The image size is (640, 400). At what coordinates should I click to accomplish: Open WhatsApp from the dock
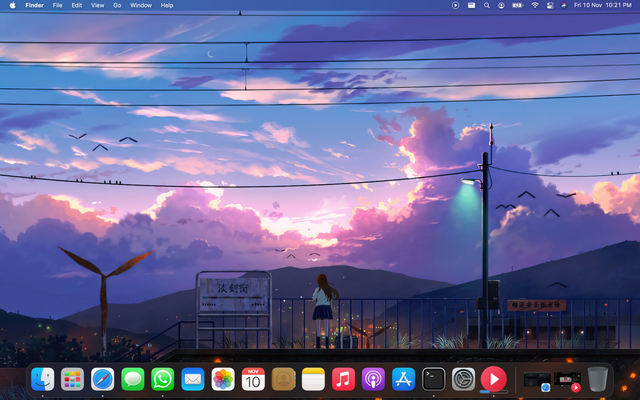tap(162, 379)
